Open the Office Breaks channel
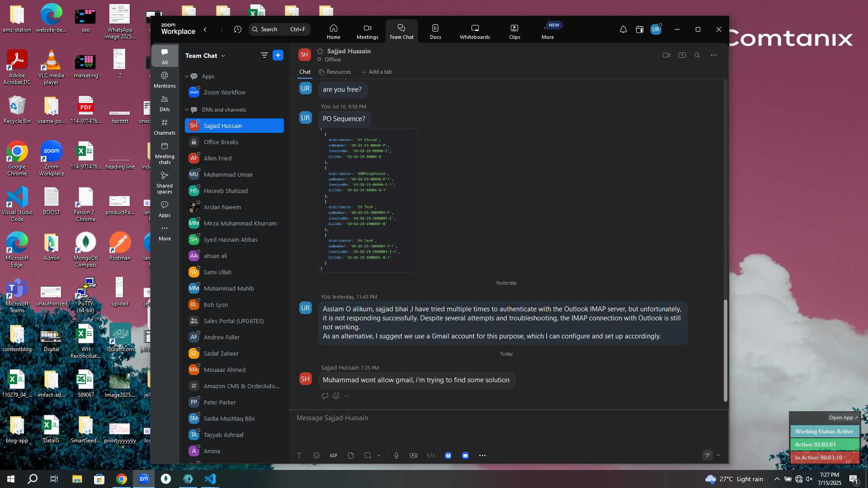The width and height of the screenshot is (868, 488). click(x=234, y=142)
